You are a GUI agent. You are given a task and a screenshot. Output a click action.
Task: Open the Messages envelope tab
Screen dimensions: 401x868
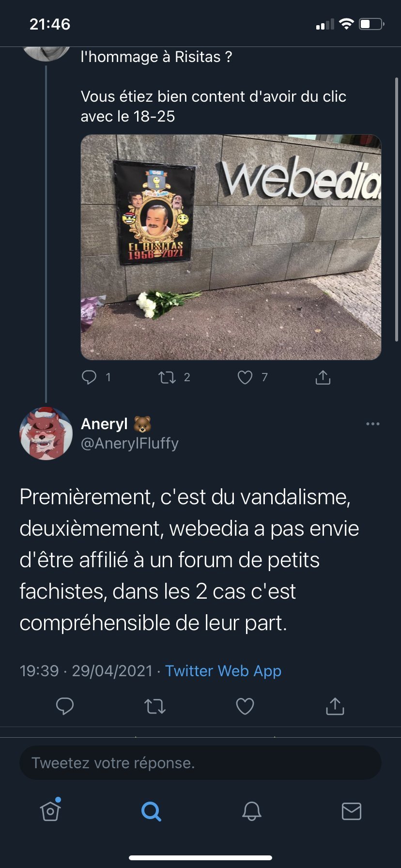(352, 811)
